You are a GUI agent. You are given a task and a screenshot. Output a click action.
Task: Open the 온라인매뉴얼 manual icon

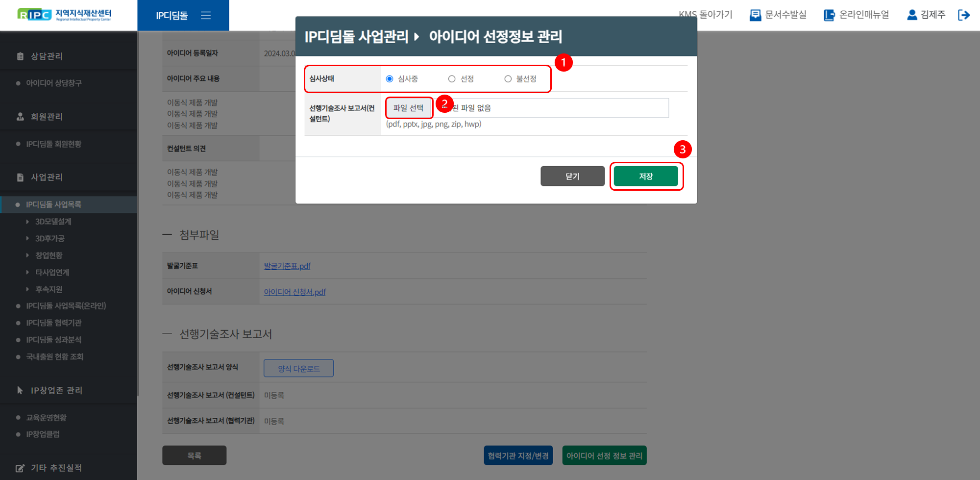[x=829, y=15]
